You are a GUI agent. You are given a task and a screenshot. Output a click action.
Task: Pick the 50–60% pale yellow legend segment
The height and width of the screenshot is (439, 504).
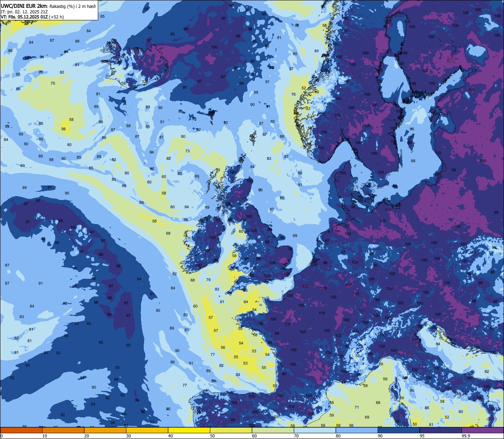click(x=231, y=430)
